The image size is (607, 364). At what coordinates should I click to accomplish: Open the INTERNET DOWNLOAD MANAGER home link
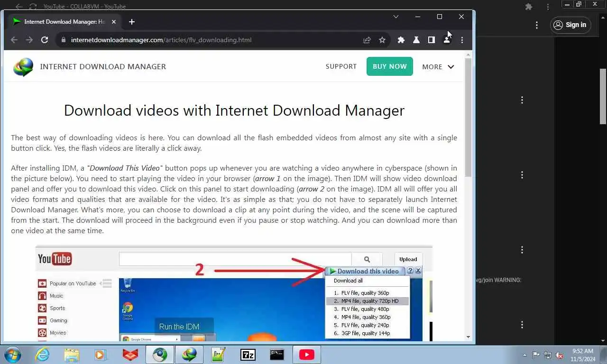coord(103,67)
